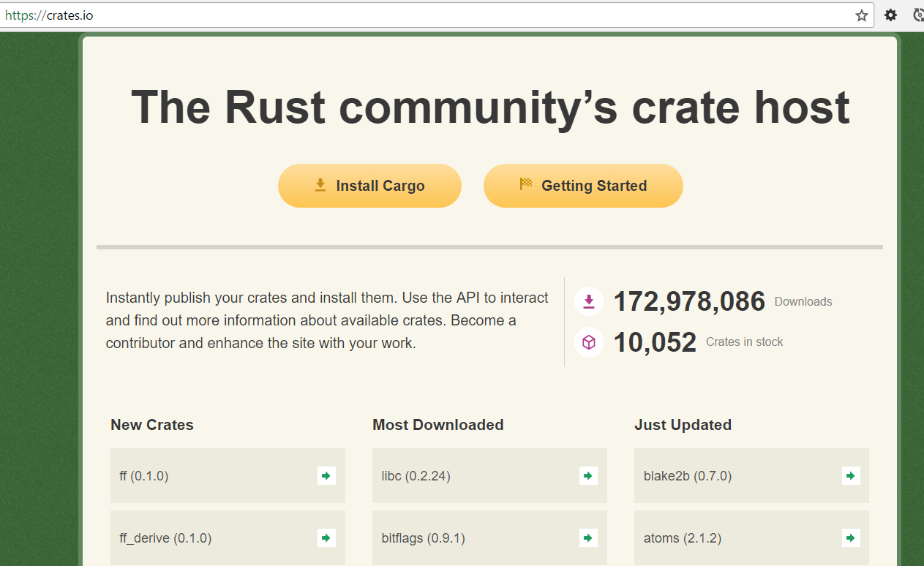The image size is (924, 566).
Task: Click the 10,052 crates count
Action: pyautogui.click(x=655, y=342)
